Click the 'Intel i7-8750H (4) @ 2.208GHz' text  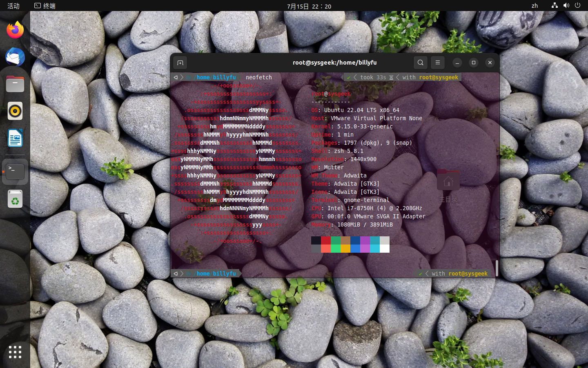[375, 208]
